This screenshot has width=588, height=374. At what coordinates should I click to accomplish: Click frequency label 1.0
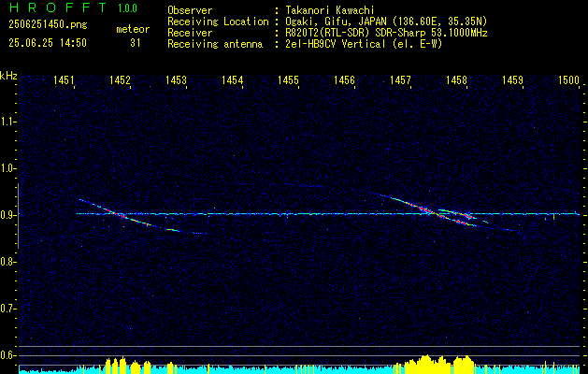[7, 168]
